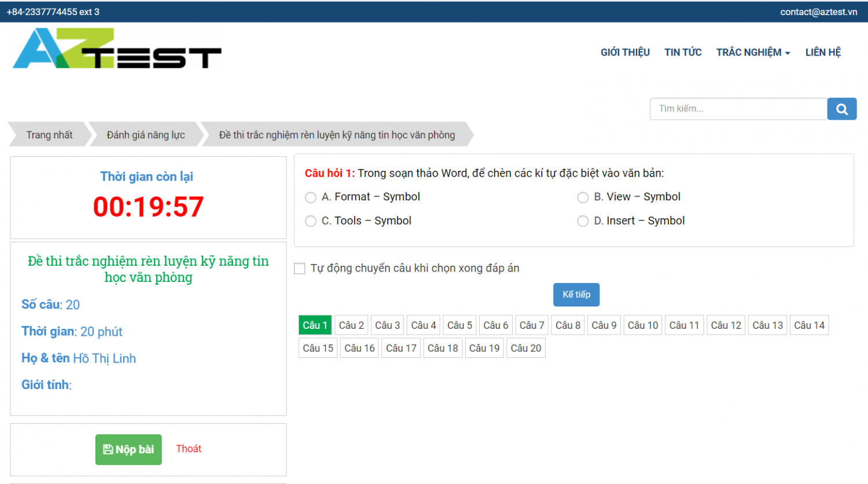This screenshot has width=868, height=484.
Task: Focus the Tìm kiếm search field
Action: coord(738,109)
